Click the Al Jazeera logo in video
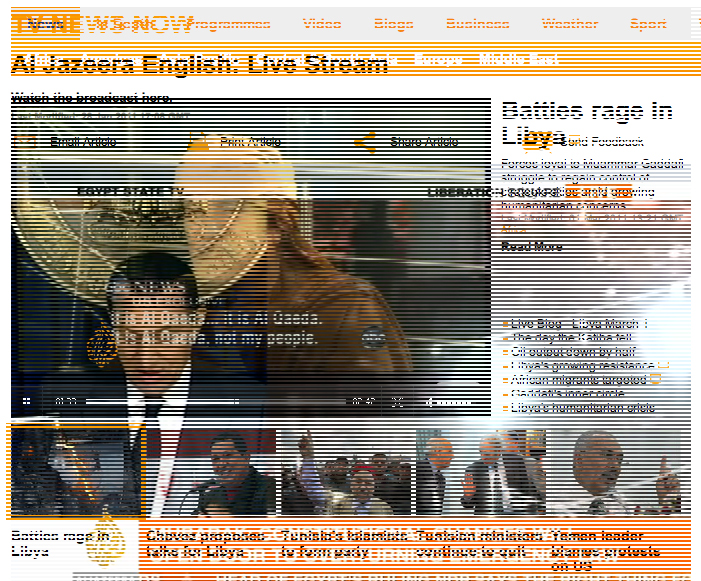The image size is (701, 581). click(x=102, y=344)
